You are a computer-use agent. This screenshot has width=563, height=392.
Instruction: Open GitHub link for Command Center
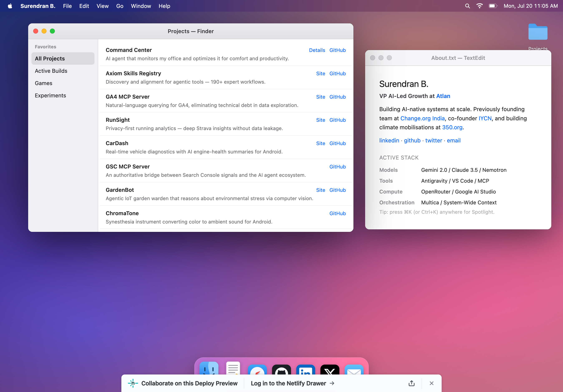point(337,50)
